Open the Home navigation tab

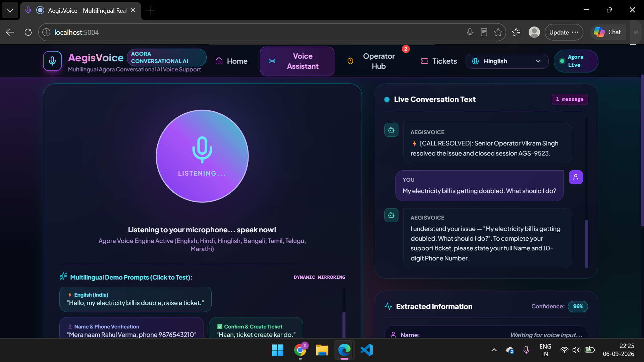pos(231,61)
